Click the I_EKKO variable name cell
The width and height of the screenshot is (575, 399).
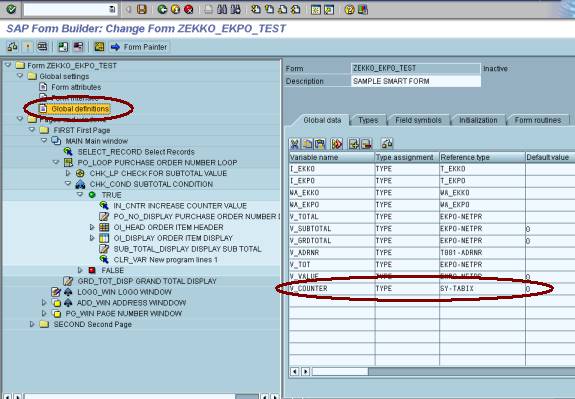coord(332,169)
